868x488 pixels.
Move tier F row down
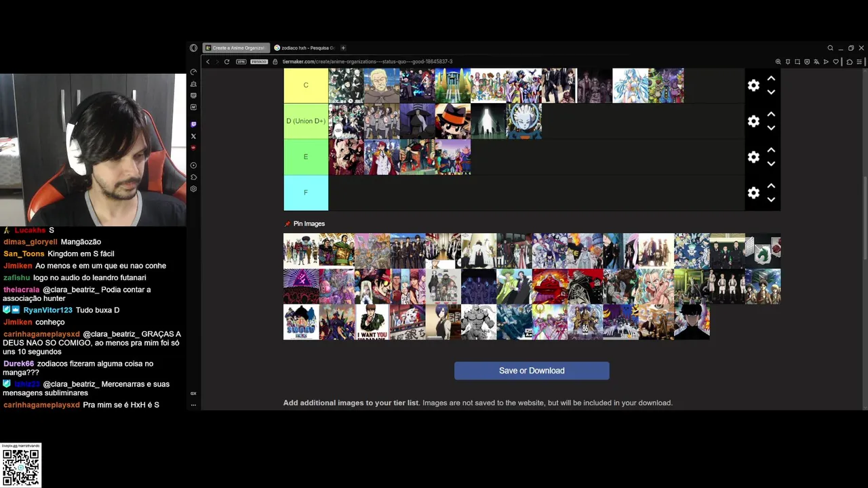(771, 200)
